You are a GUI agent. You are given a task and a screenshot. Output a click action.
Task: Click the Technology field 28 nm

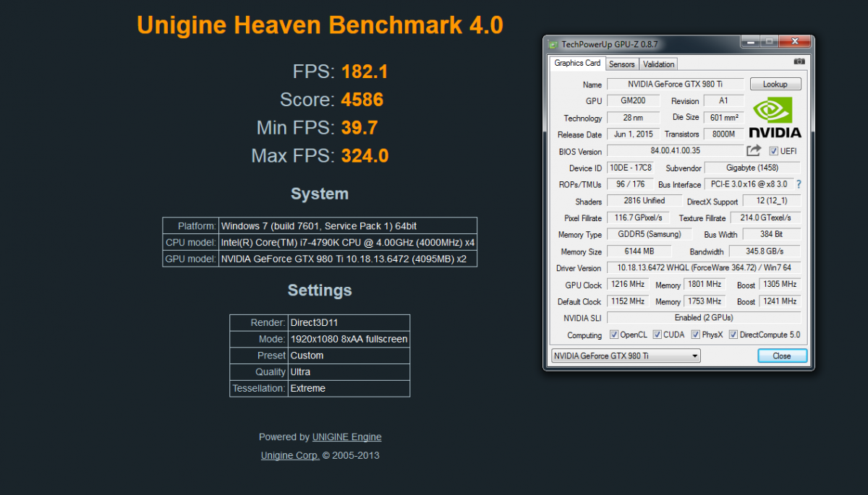tap(633, 118)
